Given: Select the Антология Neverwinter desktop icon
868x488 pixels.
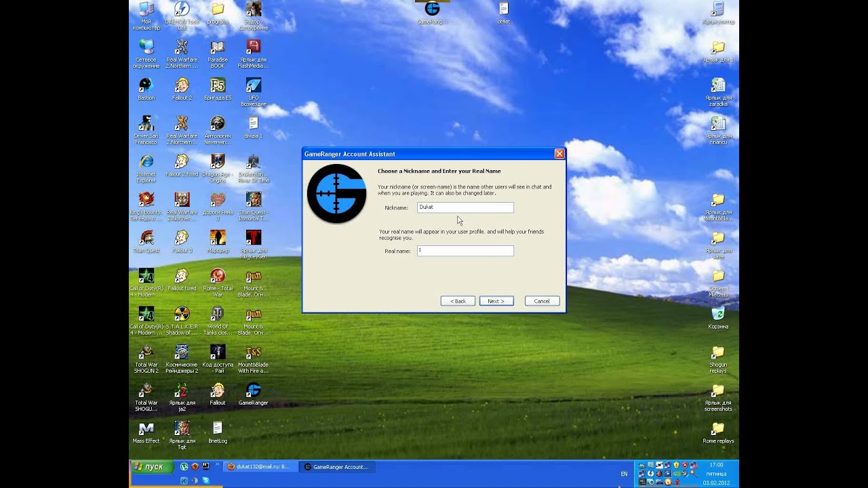Looking at the screenshot, I should (218, 130).
